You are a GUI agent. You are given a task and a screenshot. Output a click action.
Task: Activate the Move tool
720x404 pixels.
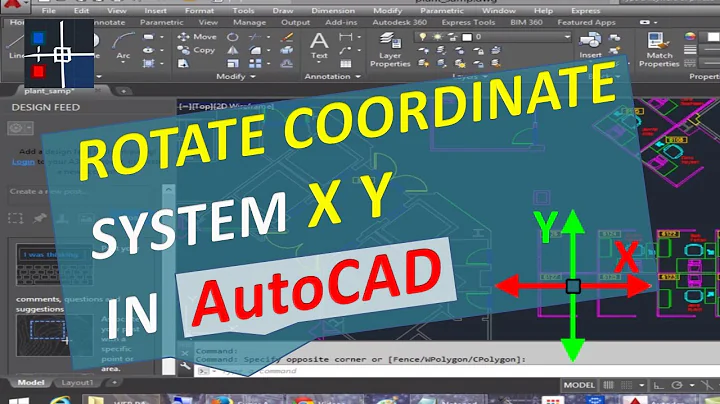pos(197,37)
